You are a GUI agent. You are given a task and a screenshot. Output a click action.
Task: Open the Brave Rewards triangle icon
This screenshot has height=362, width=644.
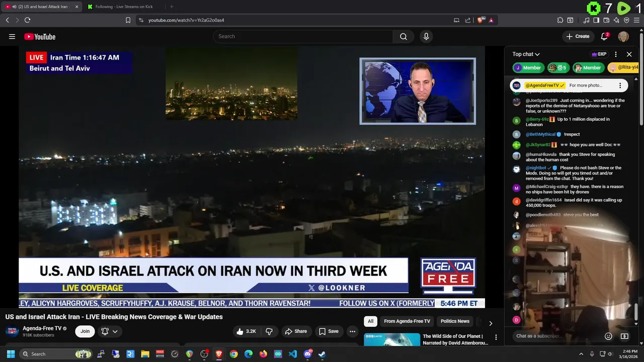(491, 20)
